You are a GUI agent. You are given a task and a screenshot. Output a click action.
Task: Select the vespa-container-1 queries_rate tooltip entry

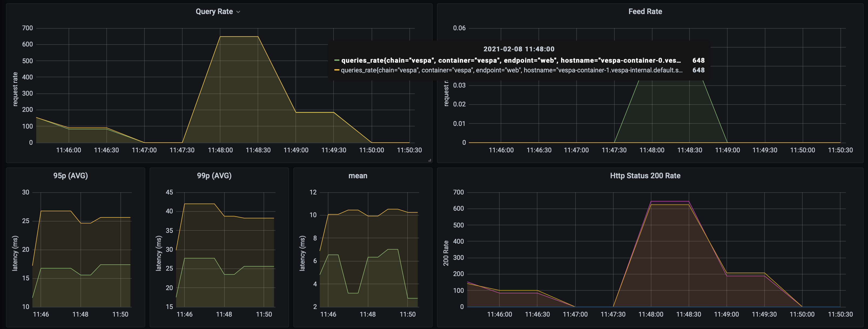[512, 70]
